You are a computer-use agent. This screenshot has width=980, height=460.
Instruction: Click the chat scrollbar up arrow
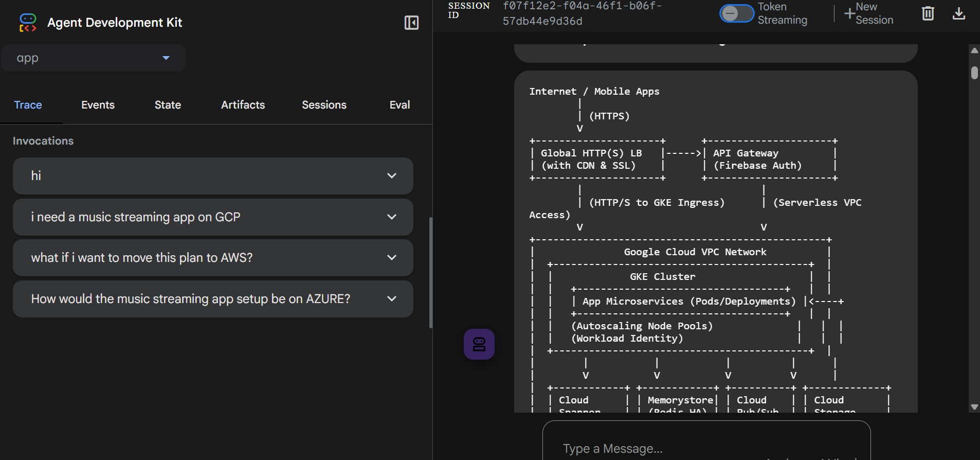(x=974, y=50)
